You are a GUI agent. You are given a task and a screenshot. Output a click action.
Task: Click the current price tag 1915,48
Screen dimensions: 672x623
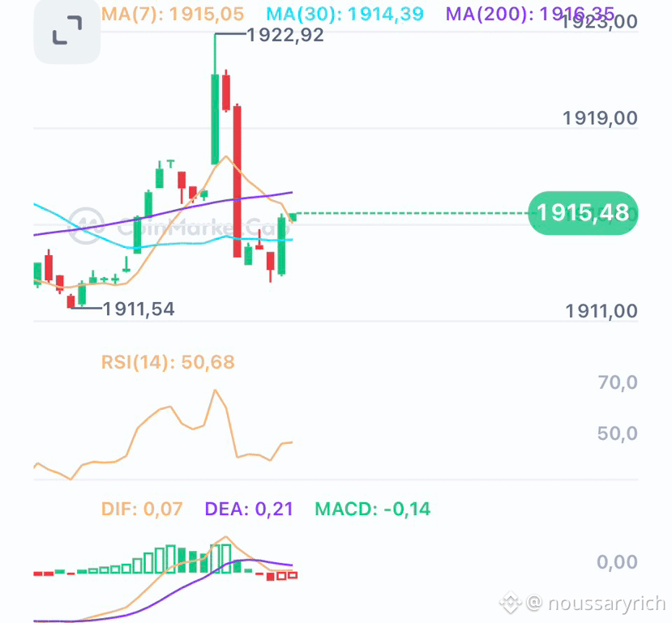584,213
